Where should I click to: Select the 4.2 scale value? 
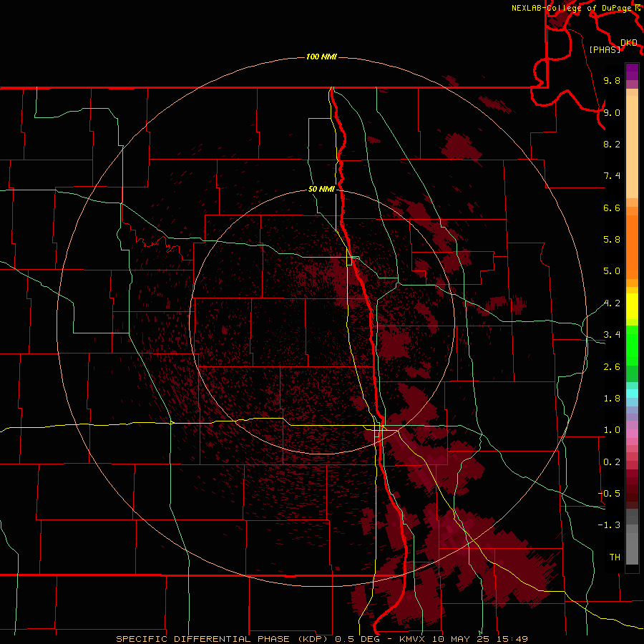coord(612,303)
